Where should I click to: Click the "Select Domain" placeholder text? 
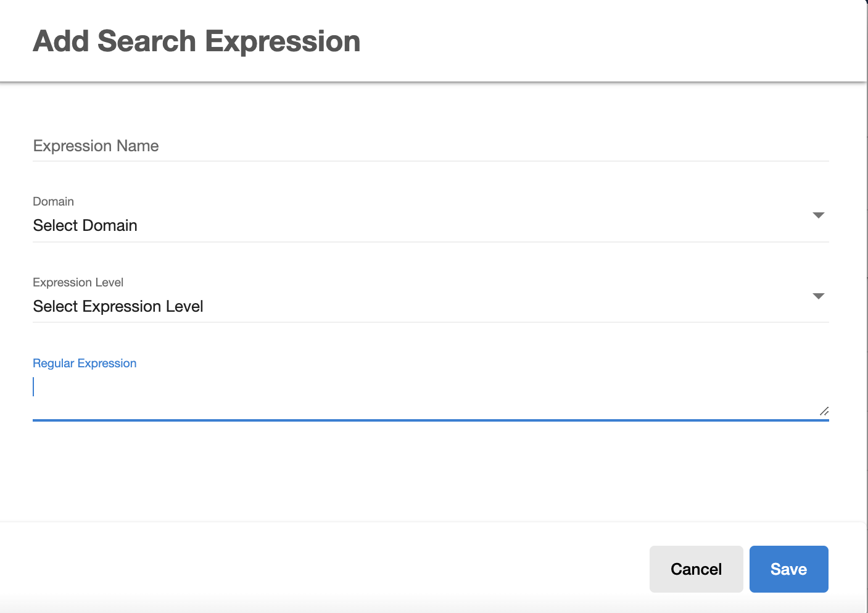pyautogui.click(x=85, y=226)
